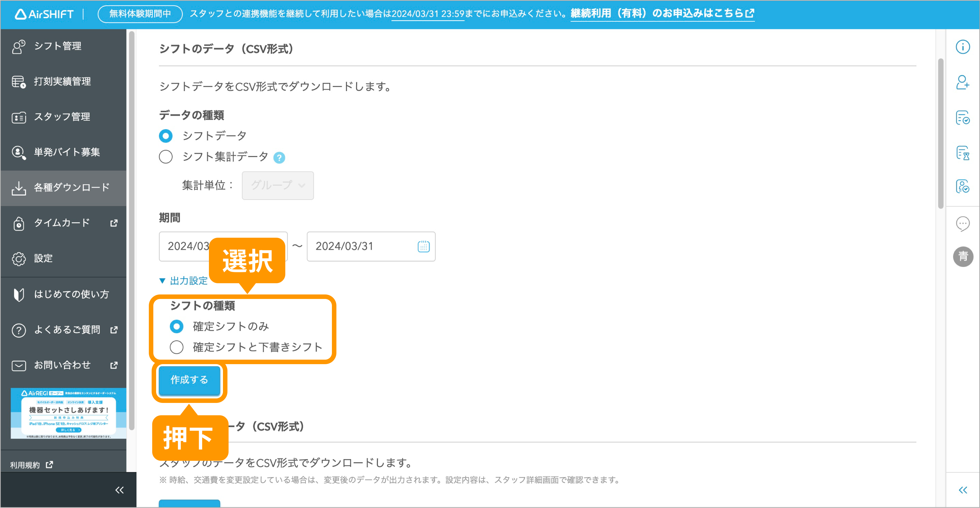Click the end date field 2024/03/31
980x508 pixels.
371,246
